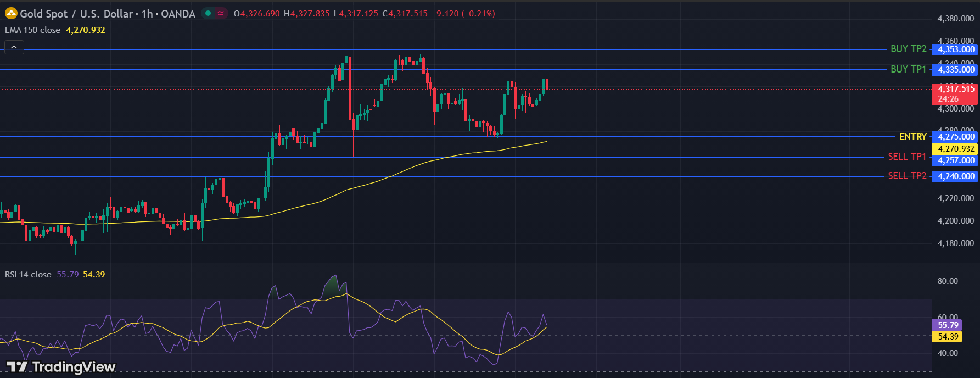This screenshot has width=980, height=378.
Task: Click the 4,353.000 blue price tag
Action: 956,49
